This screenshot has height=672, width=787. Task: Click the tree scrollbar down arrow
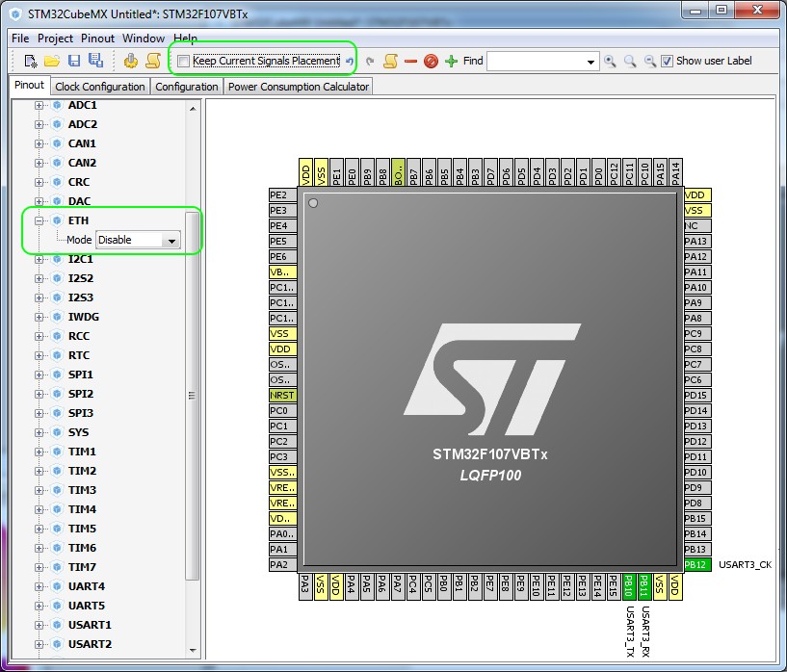point(193,651)
